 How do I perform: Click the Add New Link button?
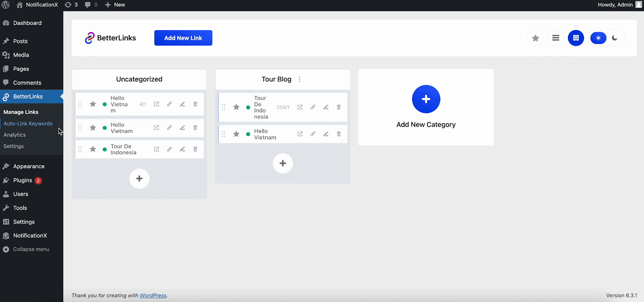click(183, 38)
